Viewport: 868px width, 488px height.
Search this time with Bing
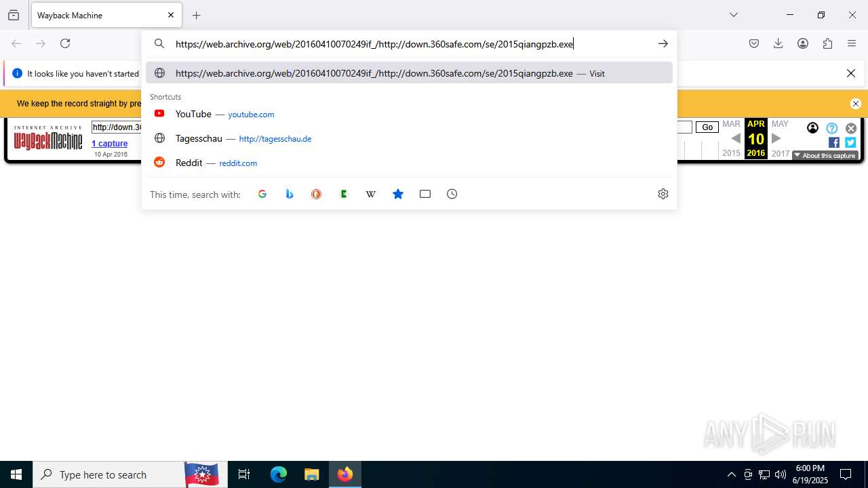290,194
